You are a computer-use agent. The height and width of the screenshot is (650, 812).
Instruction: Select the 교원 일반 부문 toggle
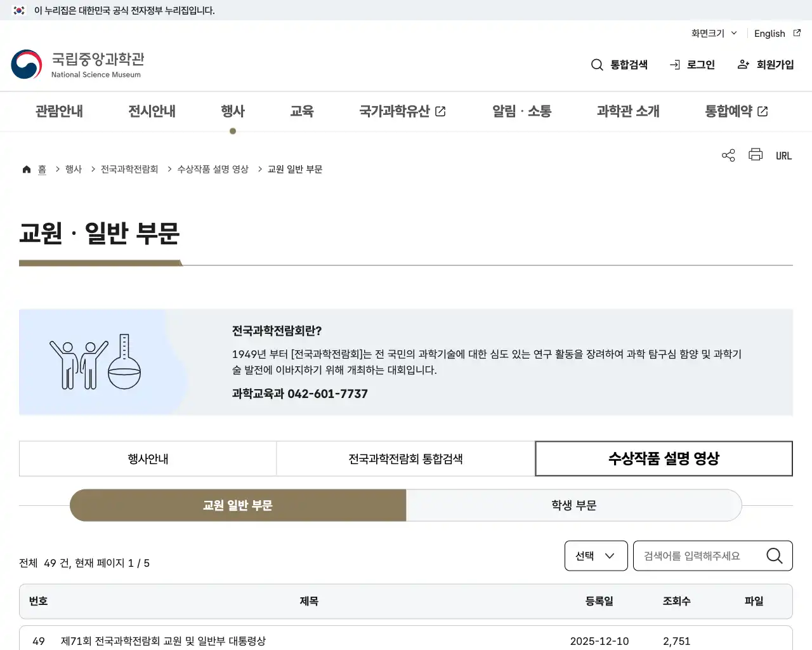(x=238, y=505)
